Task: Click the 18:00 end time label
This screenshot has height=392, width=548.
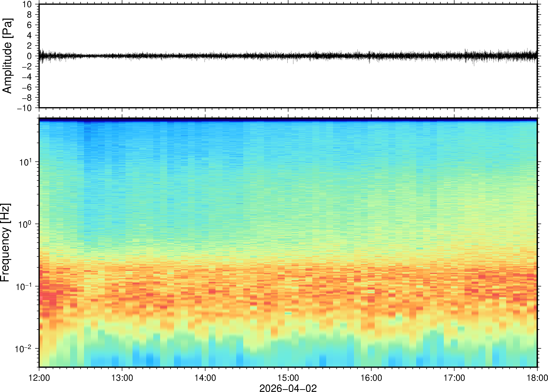Action: pos(537,378)
